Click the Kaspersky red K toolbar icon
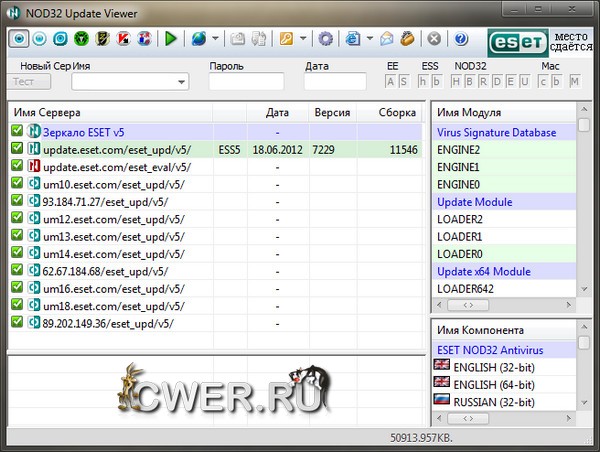 pyautogui.click(x=124, y=39)
